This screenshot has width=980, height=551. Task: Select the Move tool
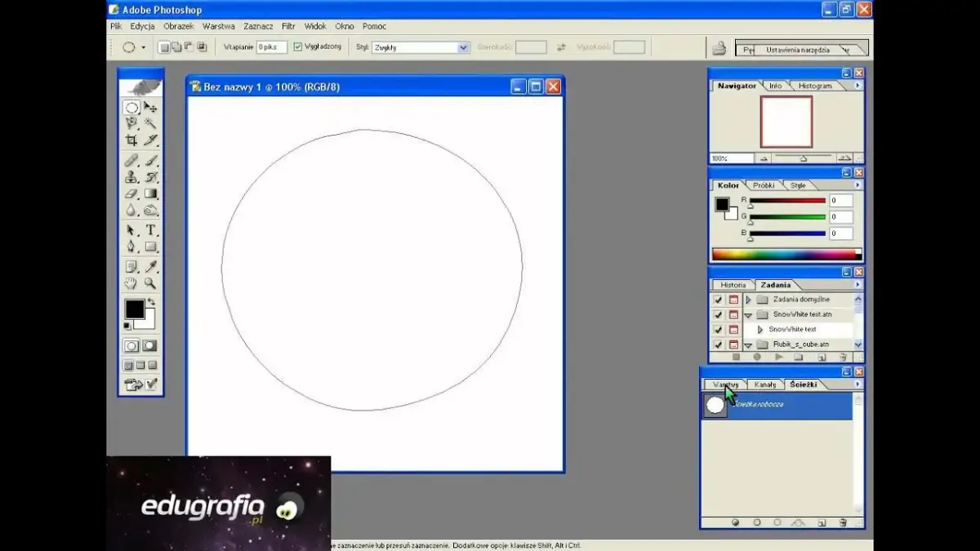(x=150, y=107)
